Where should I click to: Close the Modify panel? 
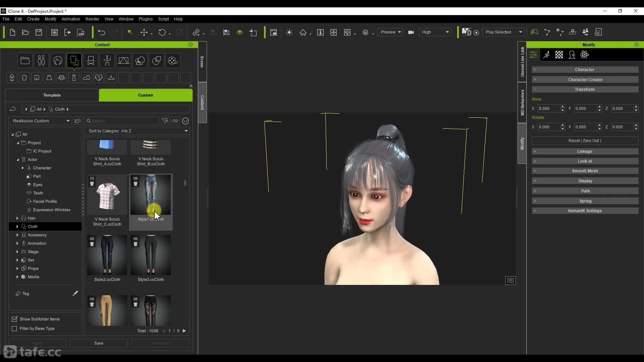pyautogui.click(x=637, y=45)
